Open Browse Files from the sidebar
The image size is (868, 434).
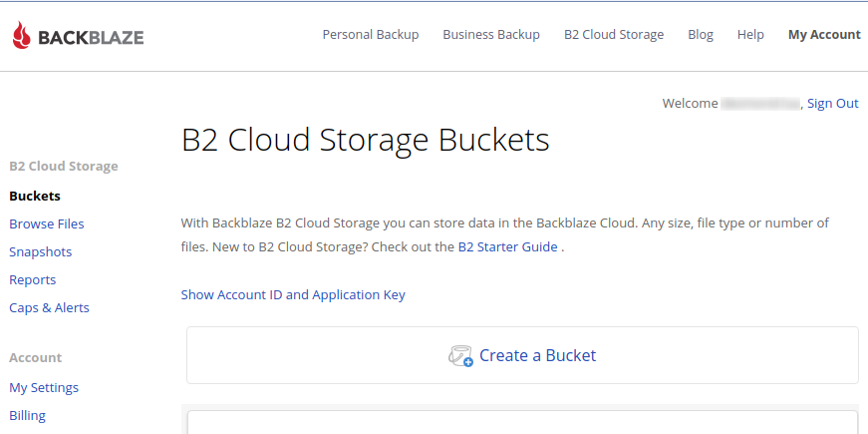coord(47,223)
